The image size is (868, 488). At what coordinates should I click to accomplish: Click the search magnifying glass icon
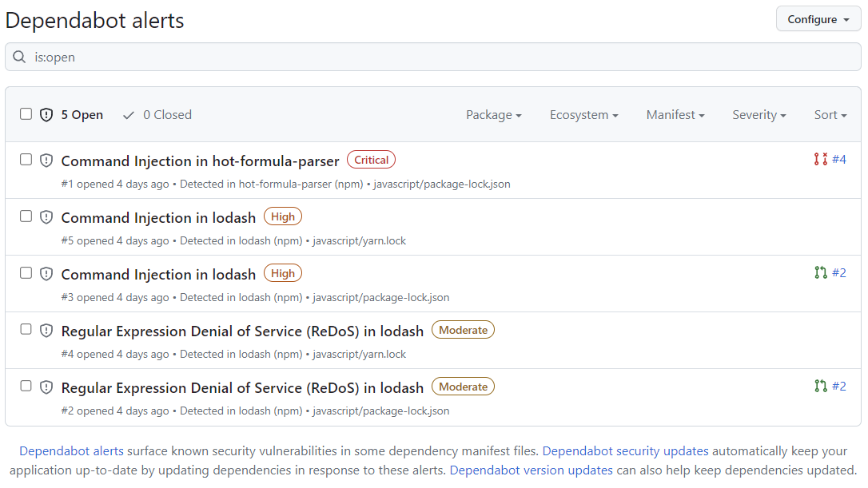pyautogui.click(x=20, y=57)
